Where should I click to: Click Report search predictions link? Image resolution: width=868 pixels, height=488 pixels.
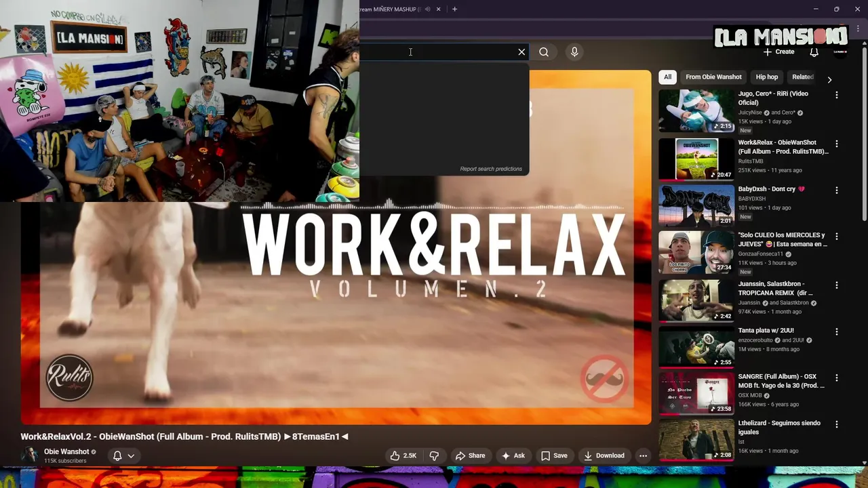click(x=491, y=169)
